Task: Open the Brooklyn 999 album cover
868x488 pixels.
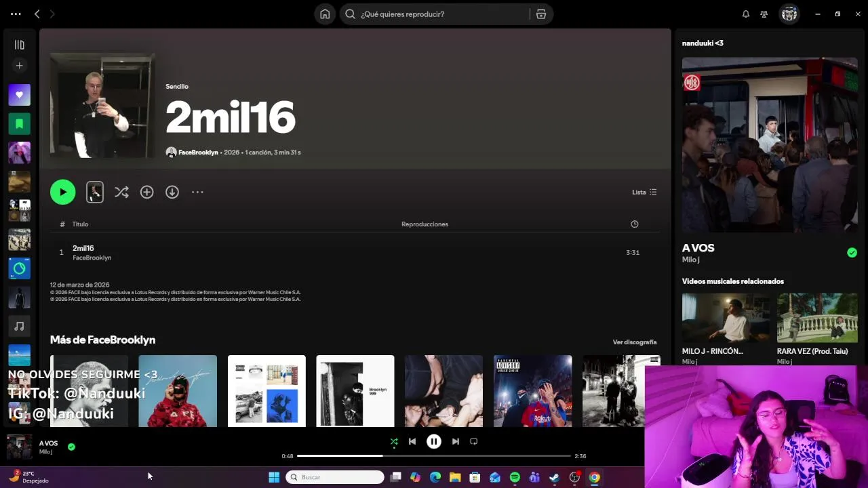Action: click(x=355, y=391)
